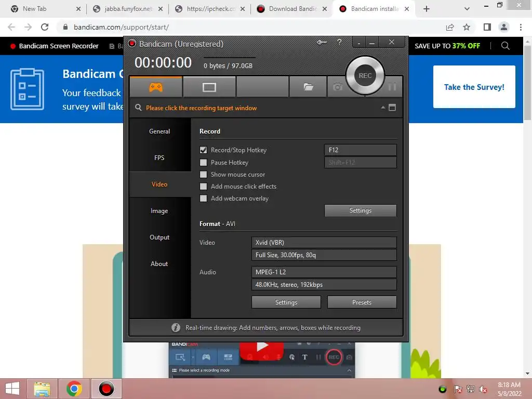Open the Image settings tab

pos(159,211)
